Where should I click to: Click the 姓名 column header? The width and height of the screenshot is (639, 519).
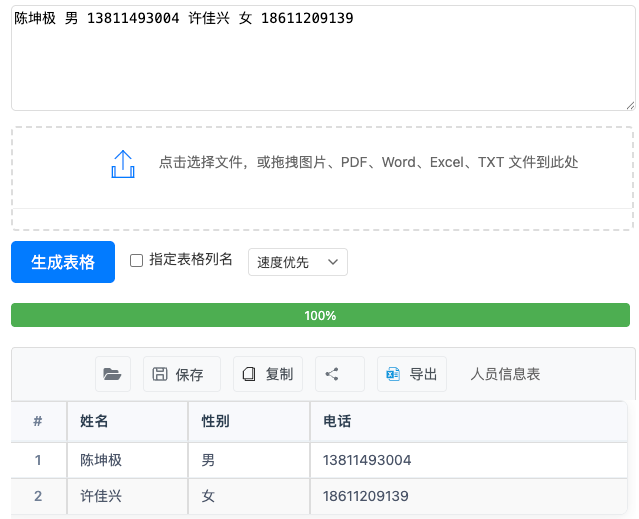coord(128,421)
